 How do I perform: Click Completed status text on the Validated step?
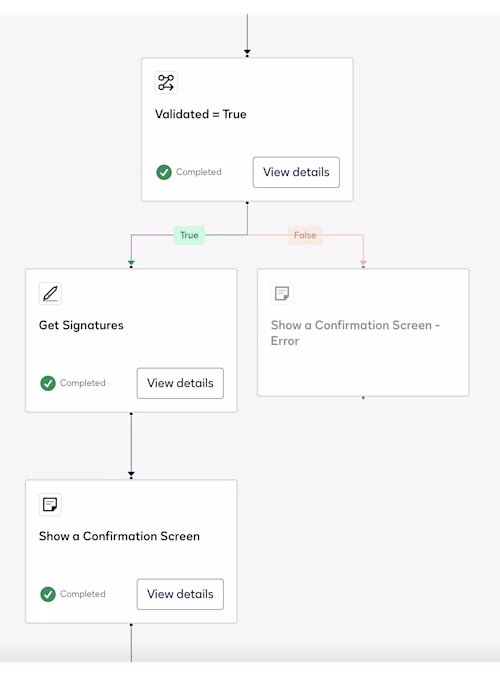tap(199, 172)
